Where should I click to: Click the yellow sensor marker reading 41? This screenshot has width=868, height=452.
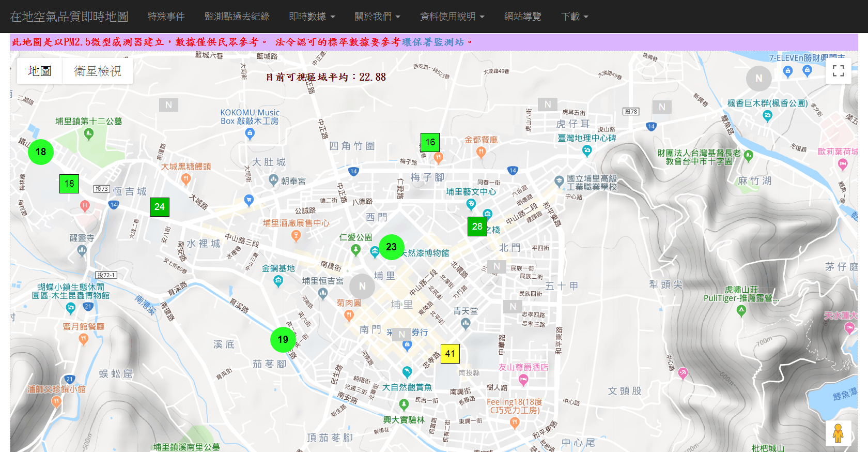tap(450, 354)
